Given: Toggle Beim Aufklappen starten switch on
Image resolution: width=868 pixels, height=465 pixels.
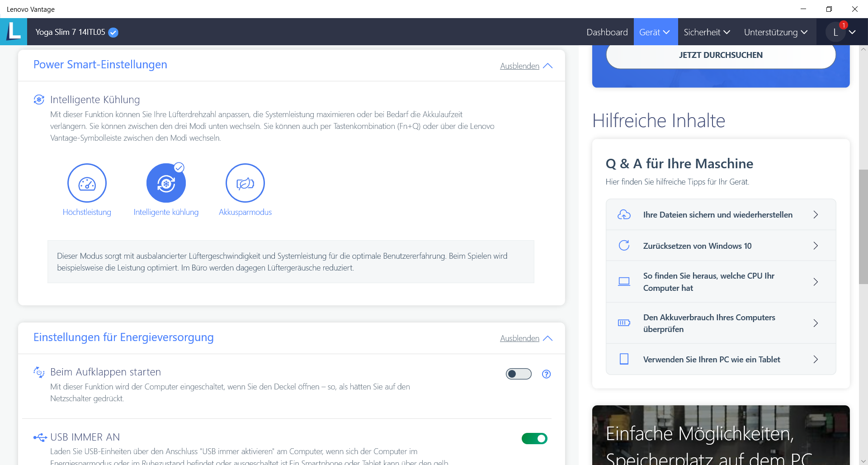Looking at the screenshot, I should tap(519, 374).
